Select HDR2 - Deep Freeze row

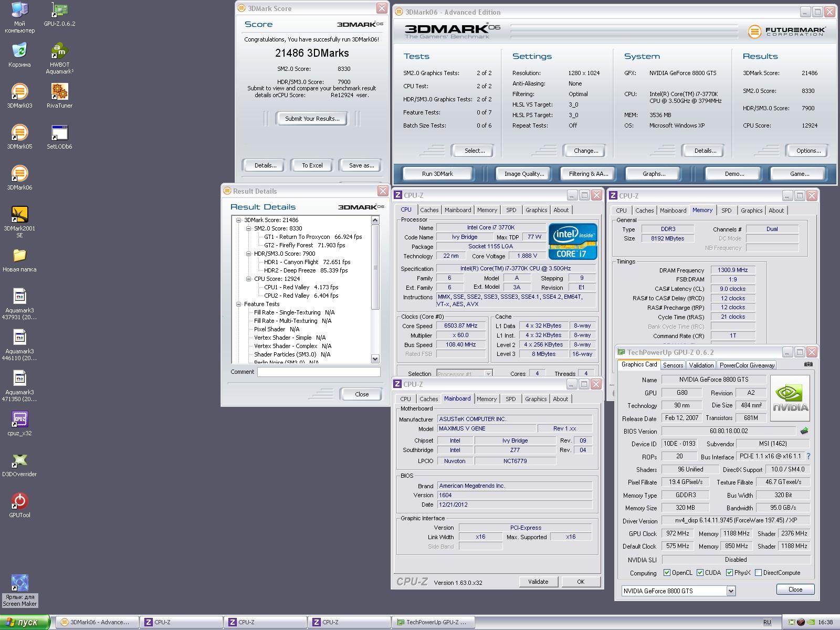(x=306, y=270)
